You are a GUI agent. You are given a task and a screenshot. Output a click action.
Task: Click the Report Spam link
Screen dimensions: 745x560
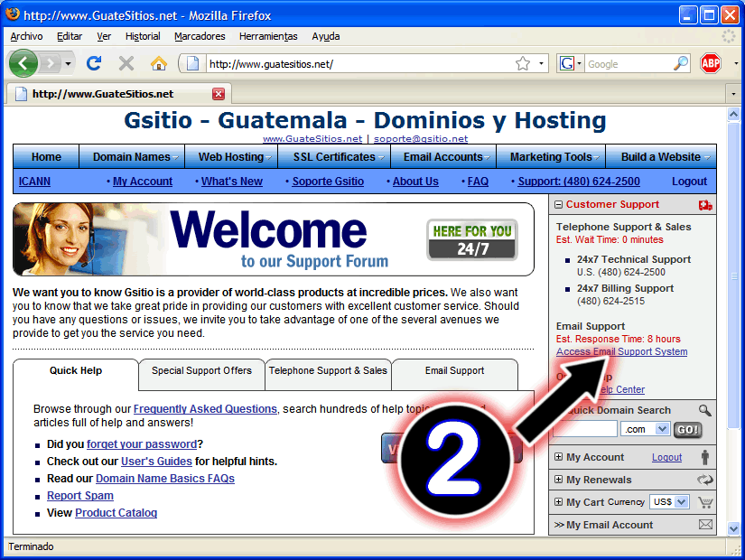coord(79,495)
